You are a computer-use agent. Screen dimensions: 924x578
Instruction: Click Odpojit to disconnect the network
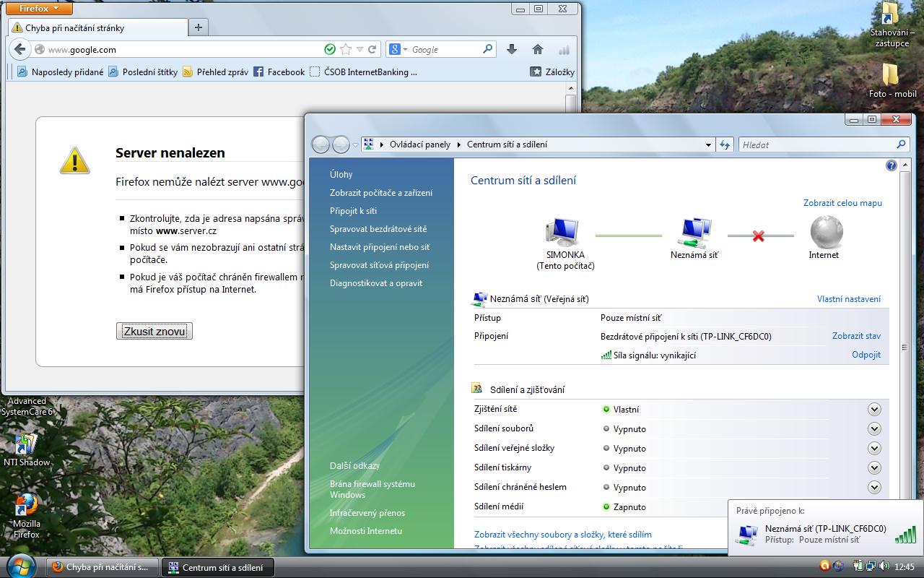click(x=866, y=355)
